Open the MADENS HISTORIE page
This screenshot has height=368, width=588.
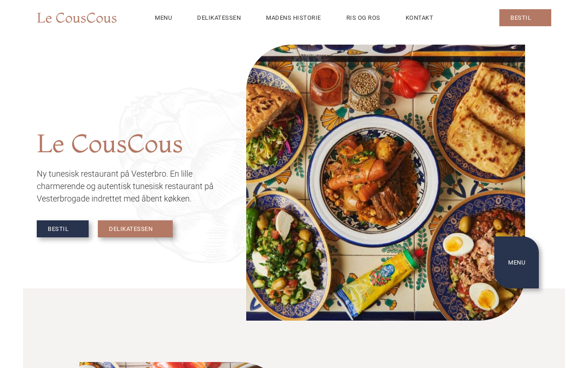294,18
